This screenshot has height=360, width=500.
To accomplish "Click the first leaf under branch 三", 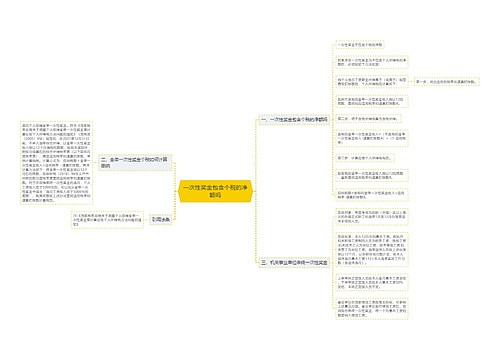I will point(372,217).
